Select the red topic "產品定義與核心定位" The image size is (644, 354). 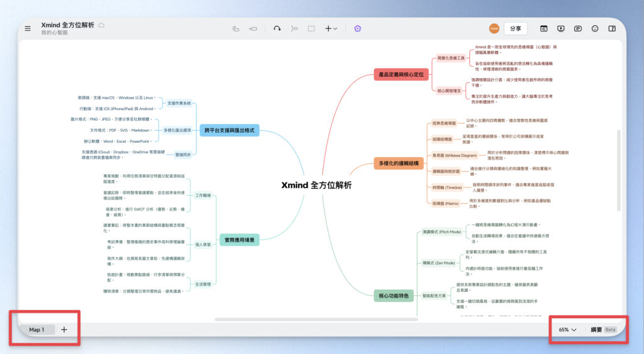(401, 75)
